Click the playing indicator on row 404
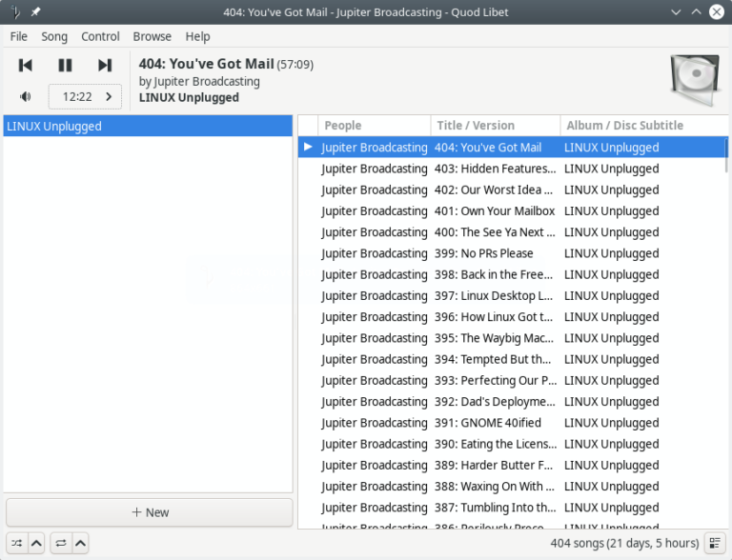The width and height of the screenshot is (732, 560). pyautogui.click(x=308, y=147)
